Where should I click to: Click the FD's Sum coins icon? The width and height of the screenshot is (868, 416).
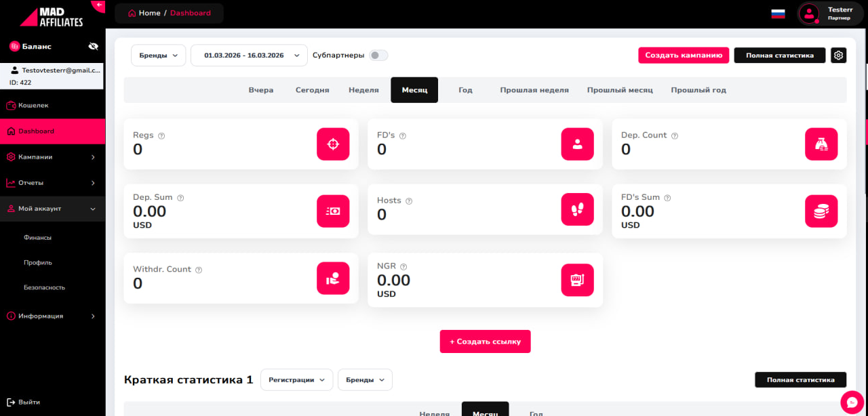click(821, 211)
